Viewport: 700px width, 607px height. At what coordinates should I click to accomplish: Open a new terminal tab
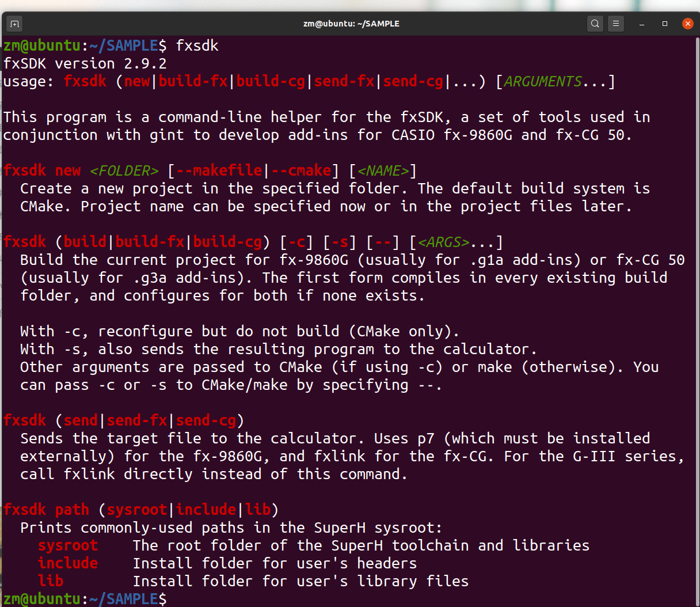pyautogui.click(x=15, y=24)
